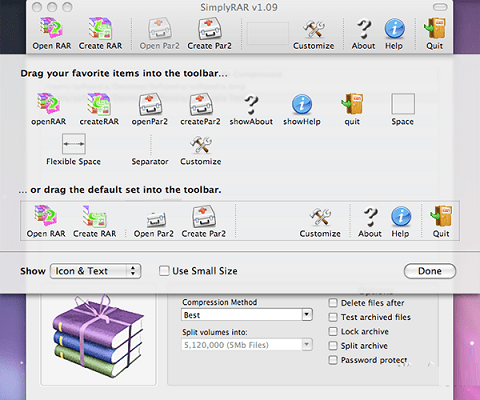Image resolution: width=480 pixels, height=400 pixels.
Task: Open the Show Icon & Text popup
Action: pos(96,271)
